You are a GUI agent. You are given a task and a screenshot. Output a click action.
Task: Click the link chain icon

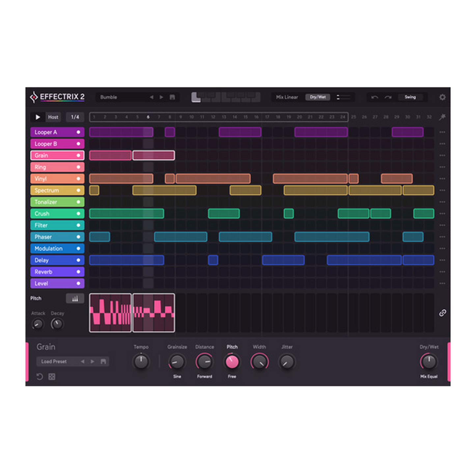point(442,313)
